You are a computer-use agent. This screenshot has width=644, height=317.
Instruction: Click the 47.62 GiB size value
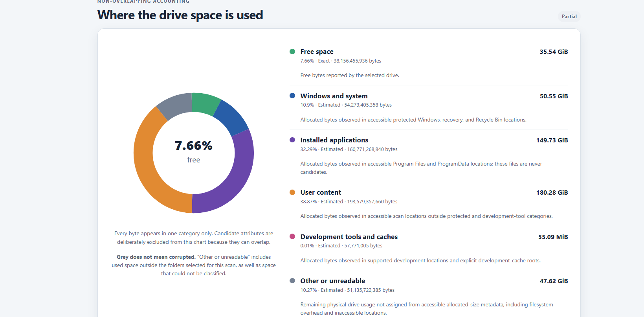[x=554, y=281]
